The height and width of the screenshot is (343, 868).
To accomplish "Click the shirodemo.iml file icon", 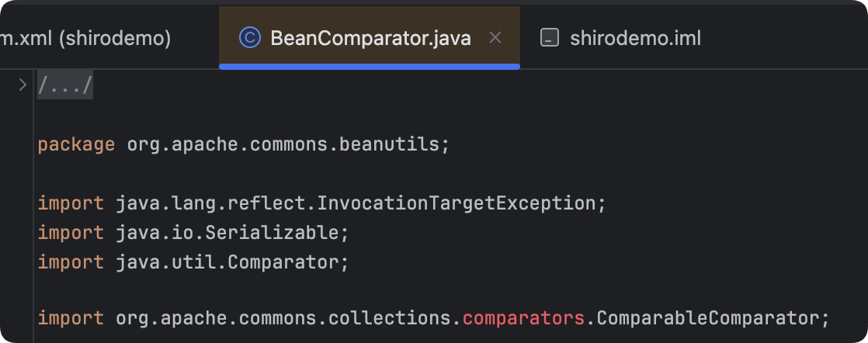I will (550, 37).
